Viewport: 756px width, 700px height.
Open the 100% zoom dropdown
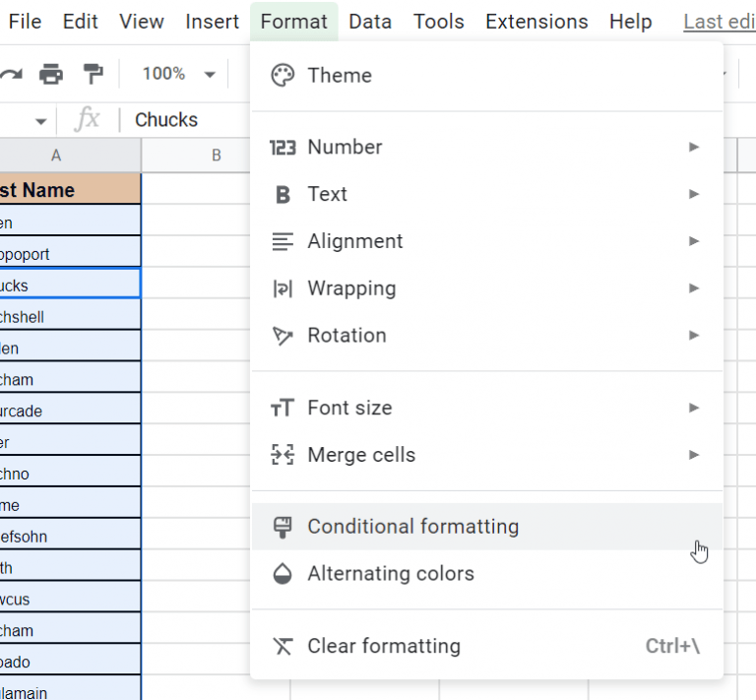pyautogui.click(x=177, y=74)
